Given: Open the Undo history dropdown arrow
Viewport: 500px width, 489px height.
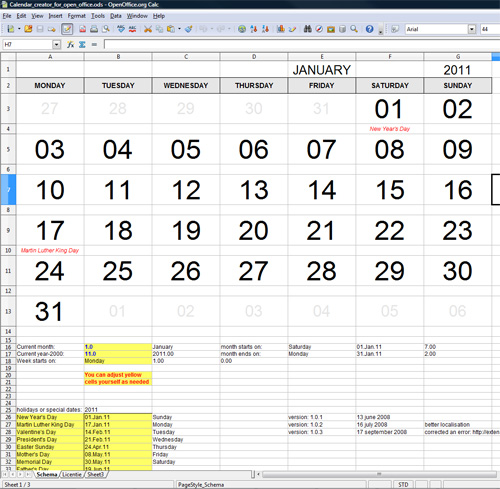Looking at the screenshot, I should [x=212, y=29].
